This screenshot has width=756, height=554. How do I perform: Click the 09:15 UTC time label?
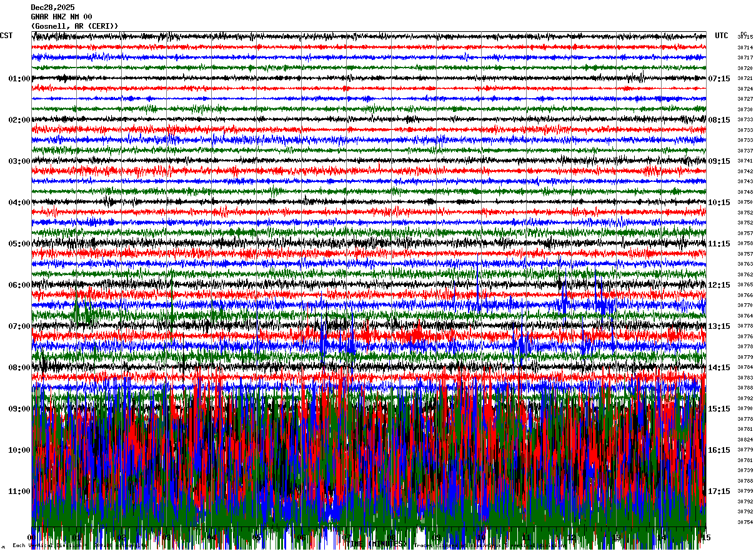pyautogui.click(x=719, y=161)
